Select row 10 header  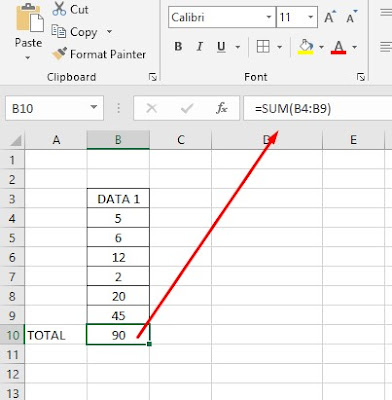(x=12, y=335)
